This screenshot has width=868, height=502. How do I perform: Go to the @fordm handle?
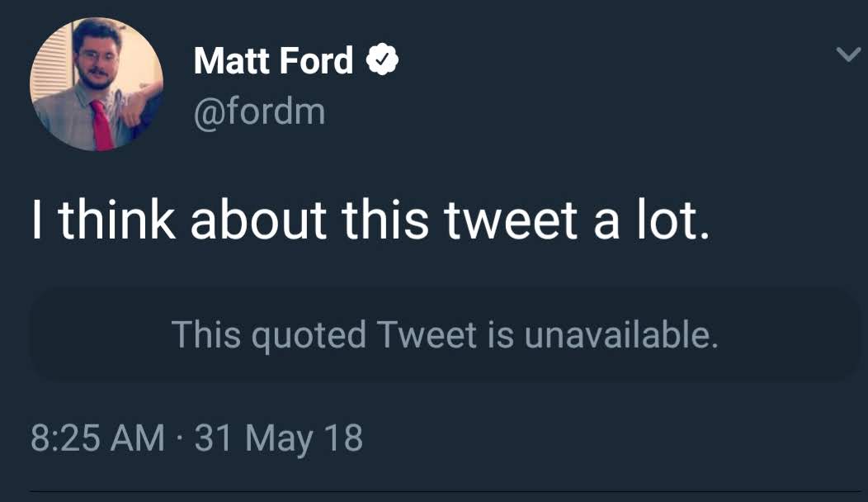coord(259,110)
